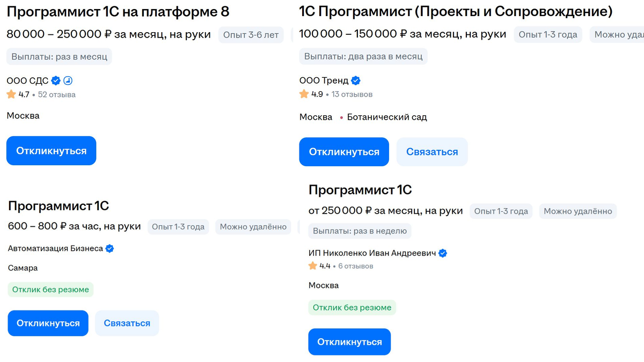Click the Опыт 3-6 лет experience tag
The image size is (644, 362).
(x=250, y=34)
